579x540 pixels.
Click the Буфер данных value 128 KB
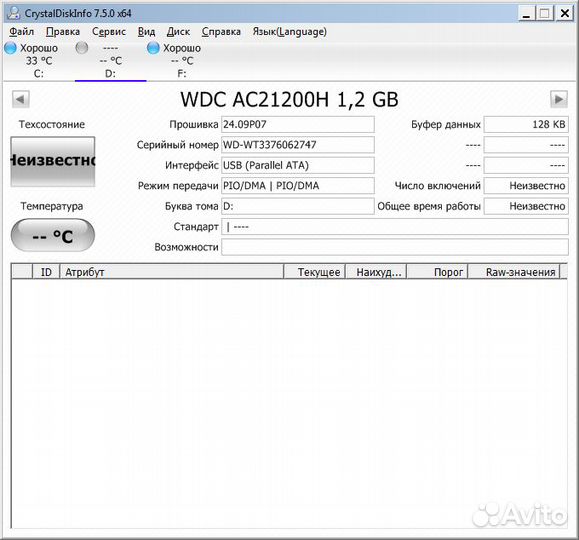[526, 124]
